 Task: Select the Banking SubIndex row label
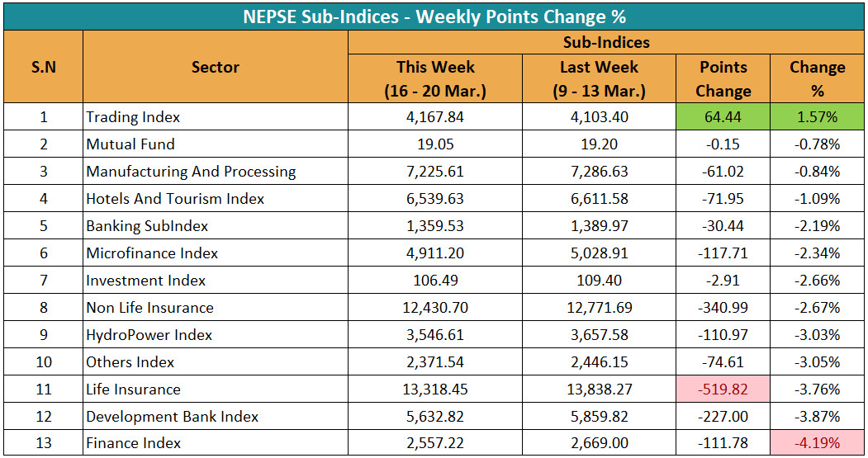pos(147,225)
